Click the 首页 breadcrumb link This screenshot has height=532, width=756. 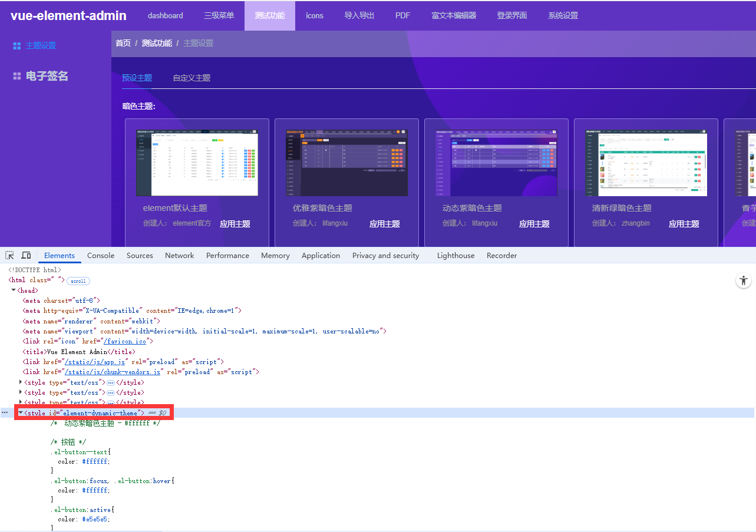point(123,42)
